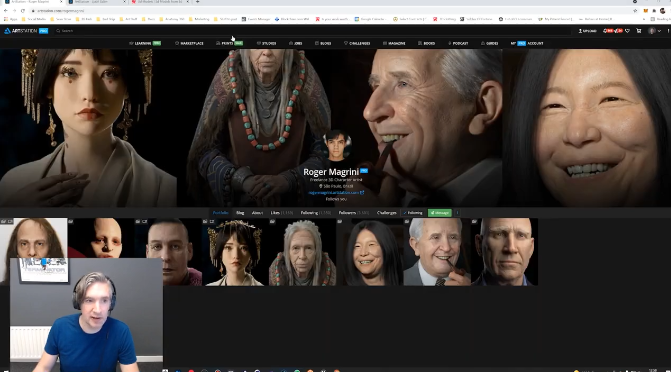Screen dimensions: 671x372
Task: Open the Apps bookmark shortcut
Action: [x=11, y=19]
